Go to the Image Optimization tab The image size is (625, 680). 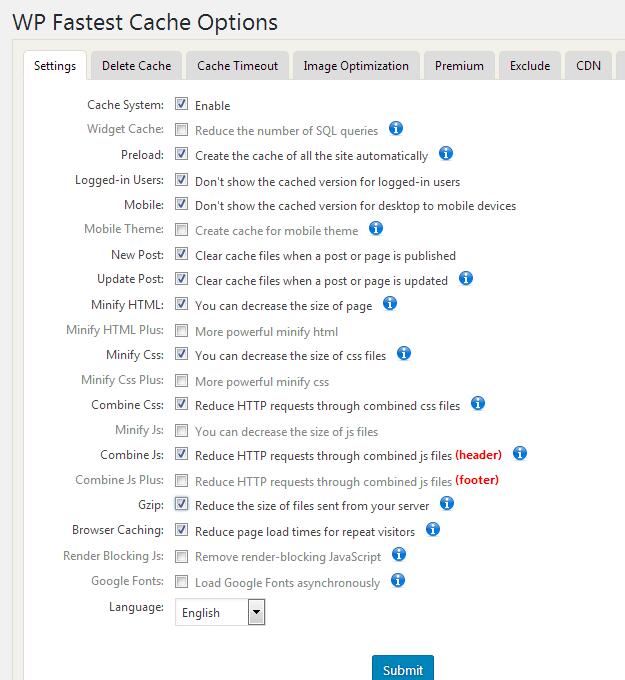pyautogui.click(x=356, y=65)
